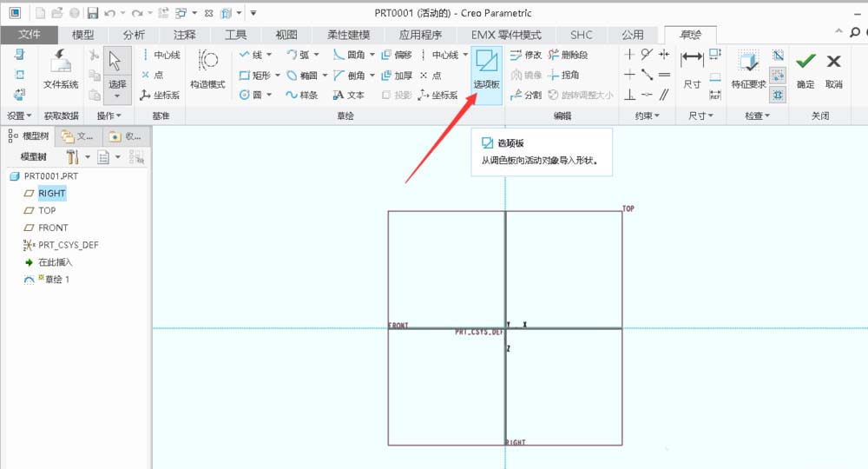Select the 倒角 chamfer tool
This screenshot has height=469, width=868.
349,76
